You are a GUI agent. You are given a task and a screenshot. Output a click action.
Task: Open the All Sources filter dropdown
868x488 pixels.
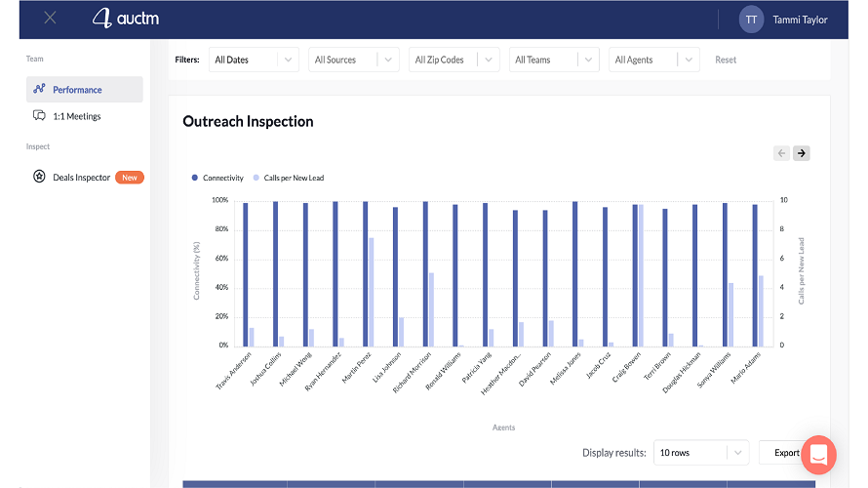[354, 60]
